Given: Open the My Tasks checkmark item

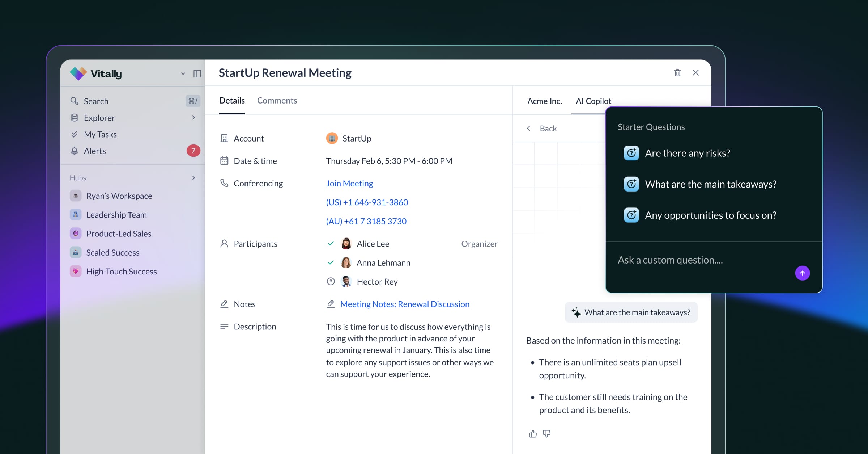Looking at the screenshot, I should (75, 134).
